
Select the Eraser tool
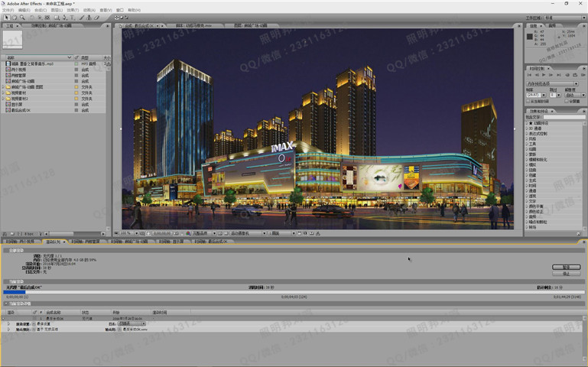coord(96,18)
